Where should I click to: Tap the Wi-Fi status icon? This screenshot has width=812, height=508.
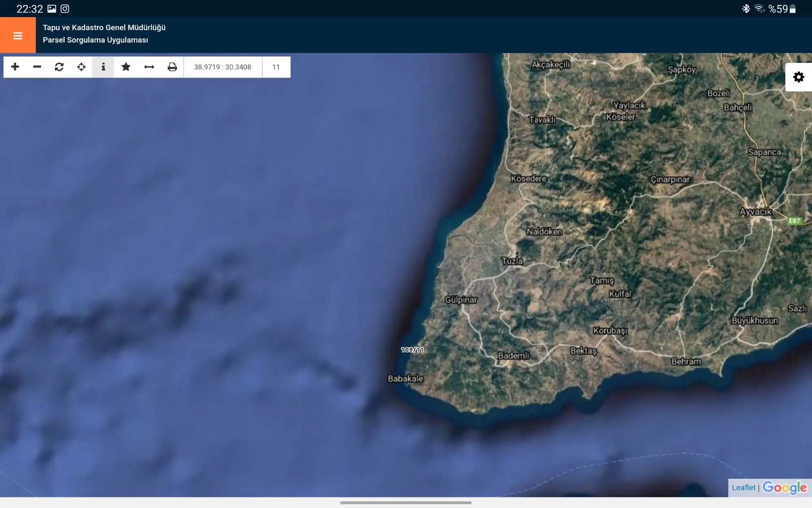coord(759,9)
